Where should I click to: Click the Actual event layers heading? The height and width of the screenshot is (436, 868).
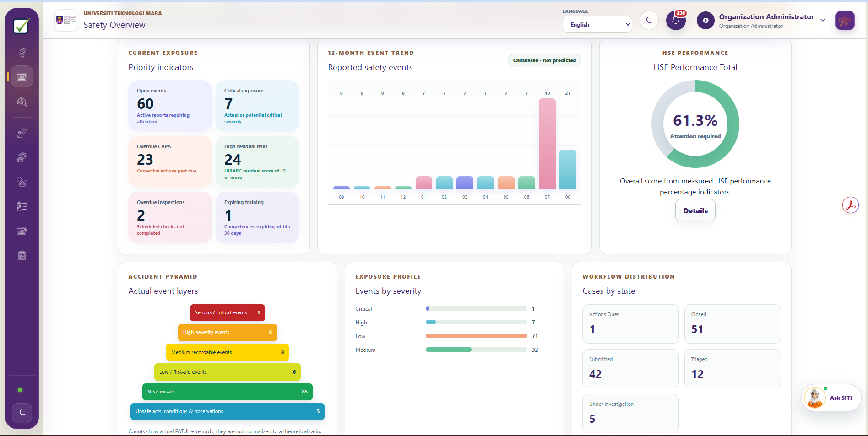[163, 291]
